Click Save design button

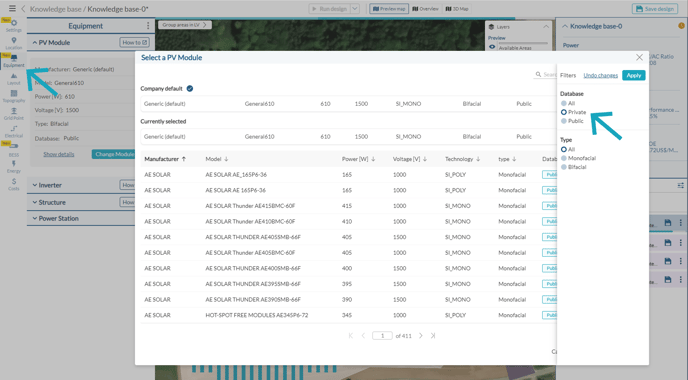click(x=655, y=9)
